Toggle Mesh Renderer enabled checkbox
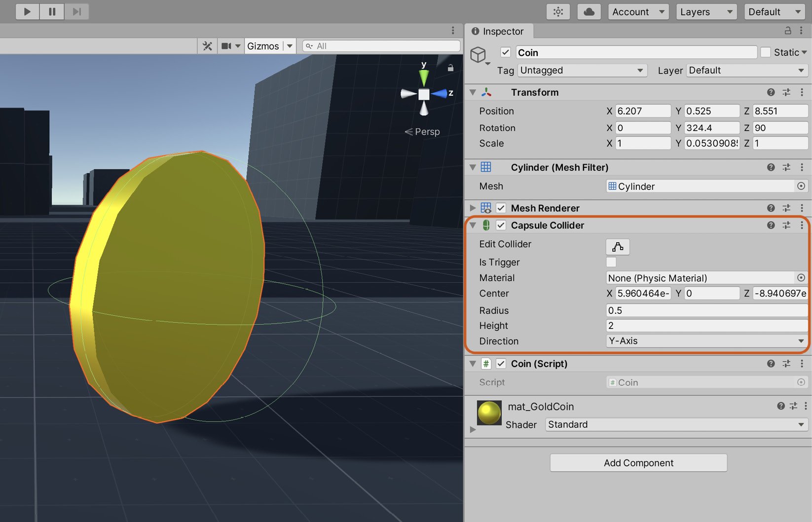This screenshot has height=522, width=812. coord(501,208)
